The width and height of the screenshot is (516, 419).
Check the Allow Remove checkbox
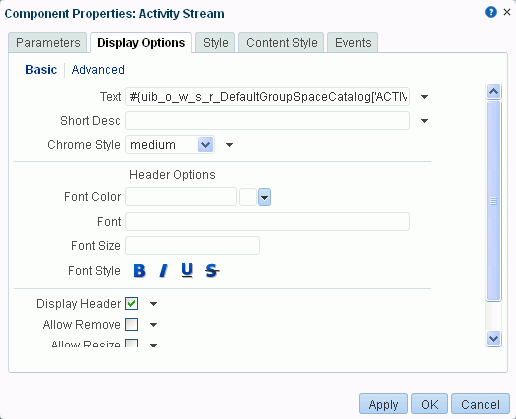tap(131, 325)
